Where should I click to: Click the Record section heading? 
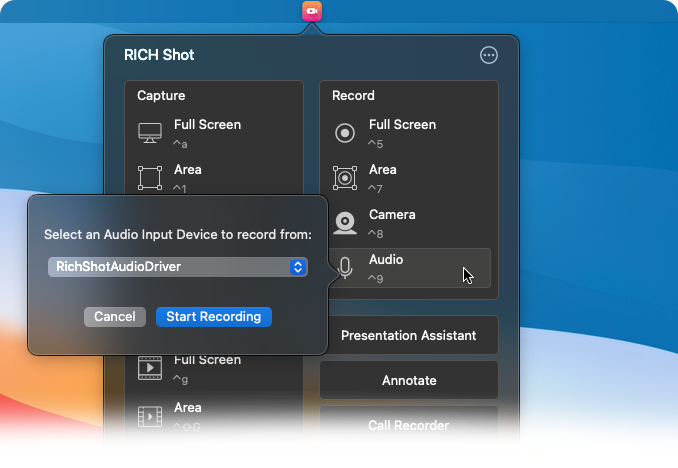353,96
